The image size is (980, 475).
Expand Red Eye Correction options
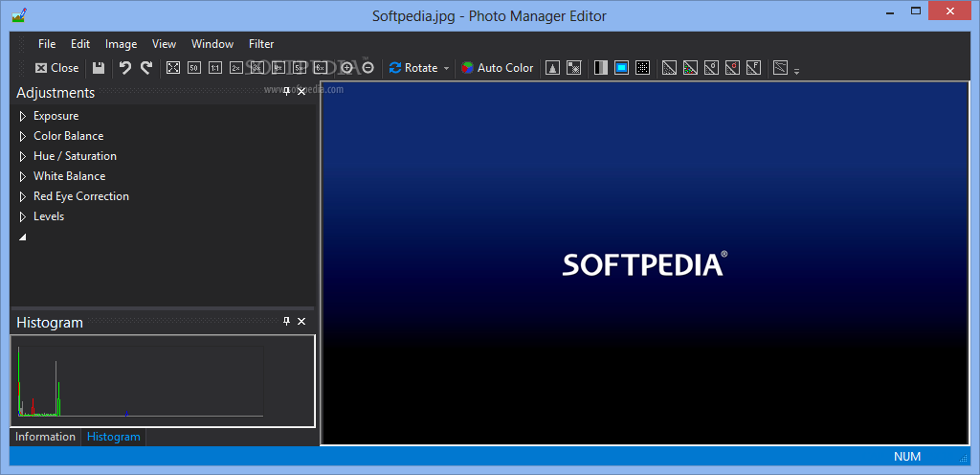tap(23, 195)
